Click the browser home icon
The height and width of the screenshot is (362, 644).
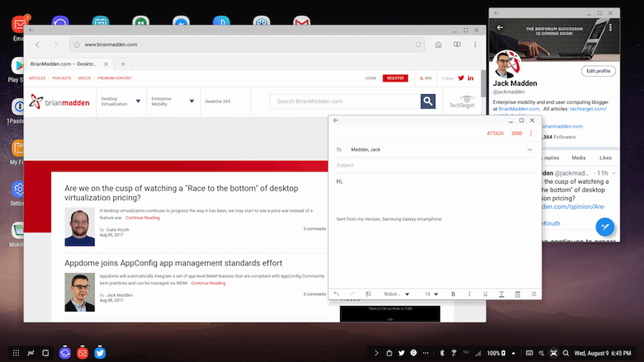(x=438, y=45)
